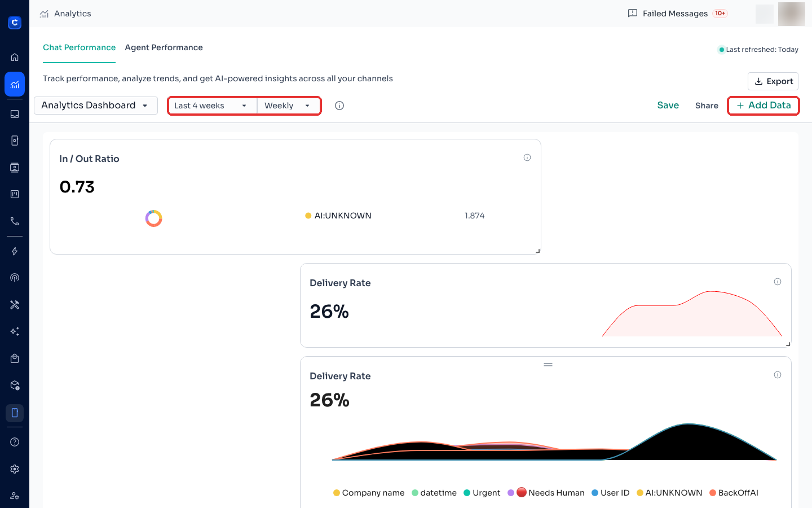This screenshot has height=508, width=812.
Task: Toggle BackOffAI legend series
Action: pyautogui.click(x=734, y=493)
